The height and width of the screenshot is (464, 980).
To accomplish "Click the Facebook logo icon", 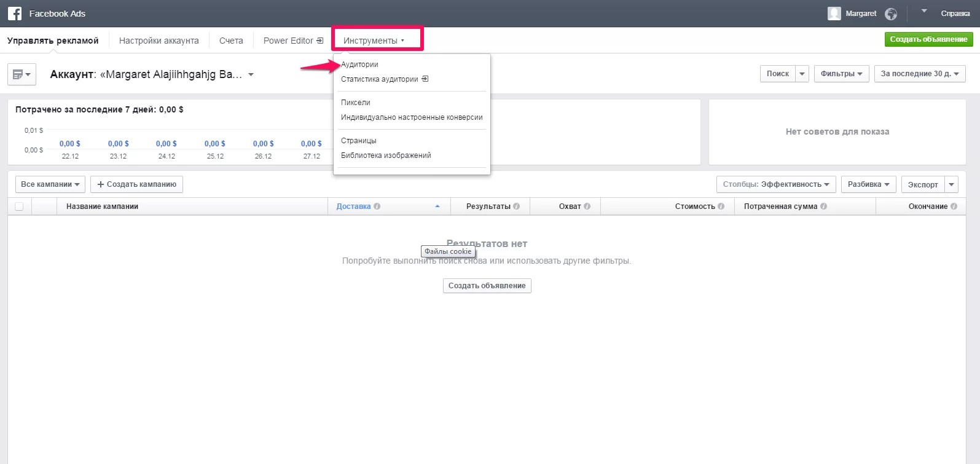I will tap(15, 14).
